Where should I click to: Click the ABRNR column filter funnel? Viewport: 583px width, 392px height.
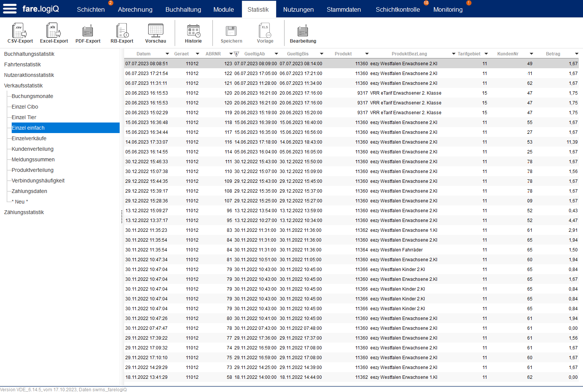pos(237,54)
